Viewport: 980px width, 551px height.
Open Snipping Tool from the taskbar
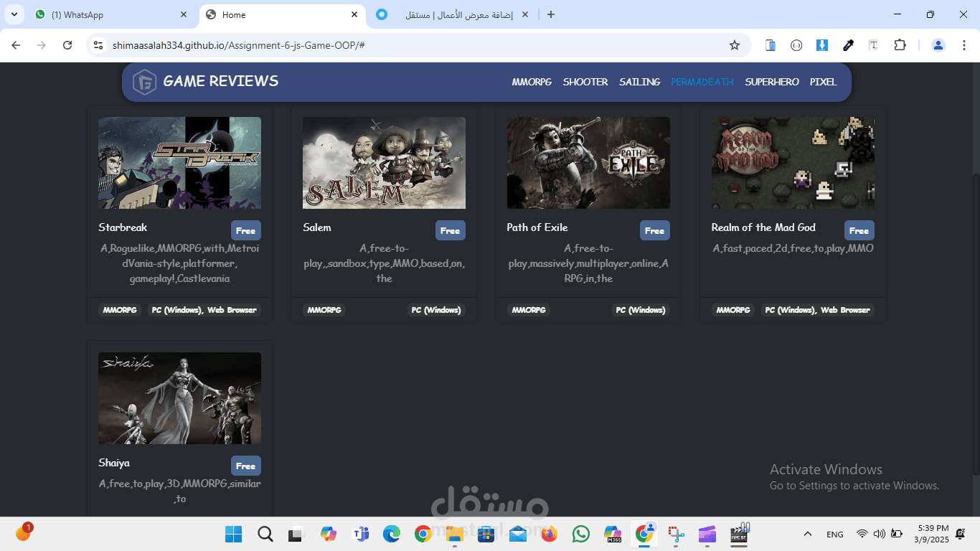[676, 534]
